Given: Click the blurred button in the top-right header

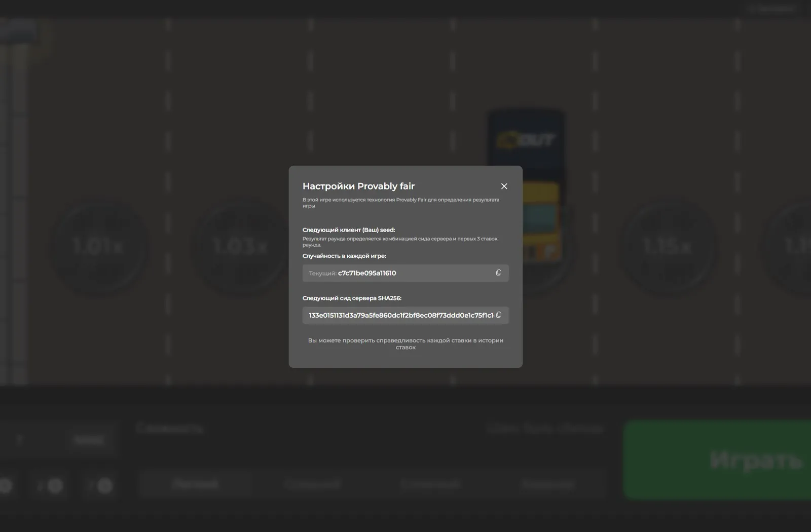Looking at the screenshot, I should [x=771, y=8].
